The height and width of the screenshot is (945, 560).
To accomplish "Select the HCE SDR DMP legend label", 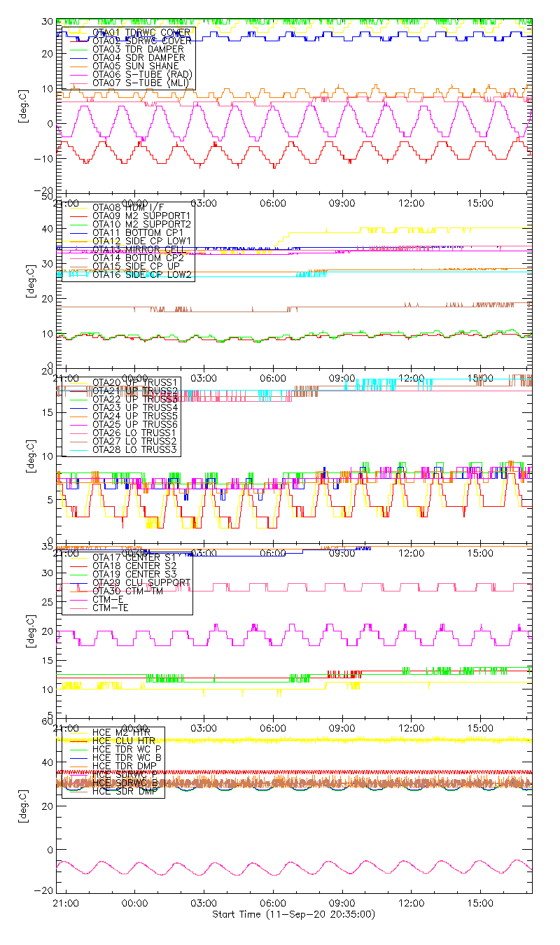I will click(127, 792).
